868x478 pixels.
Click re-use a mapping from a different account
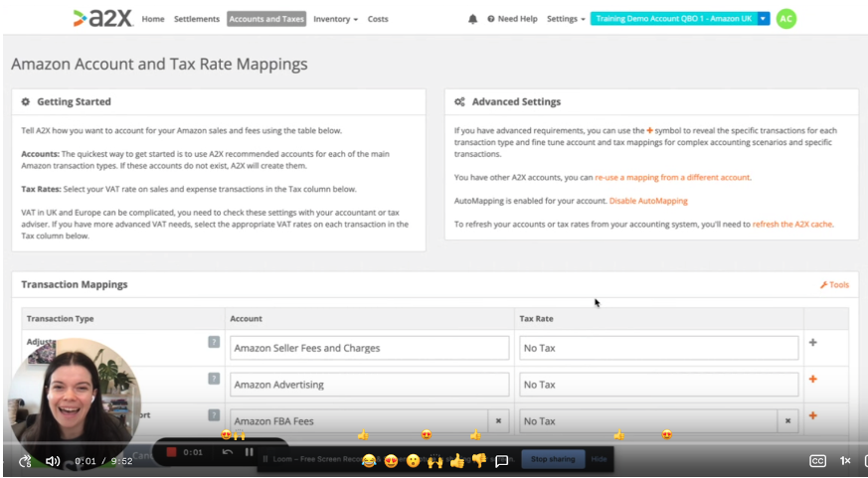coord(672,178)
